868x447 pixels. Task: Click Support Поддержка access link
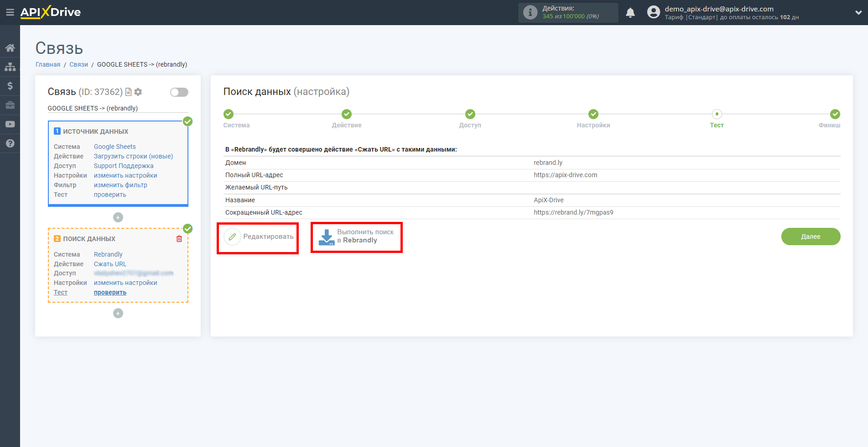click(124, 166)
